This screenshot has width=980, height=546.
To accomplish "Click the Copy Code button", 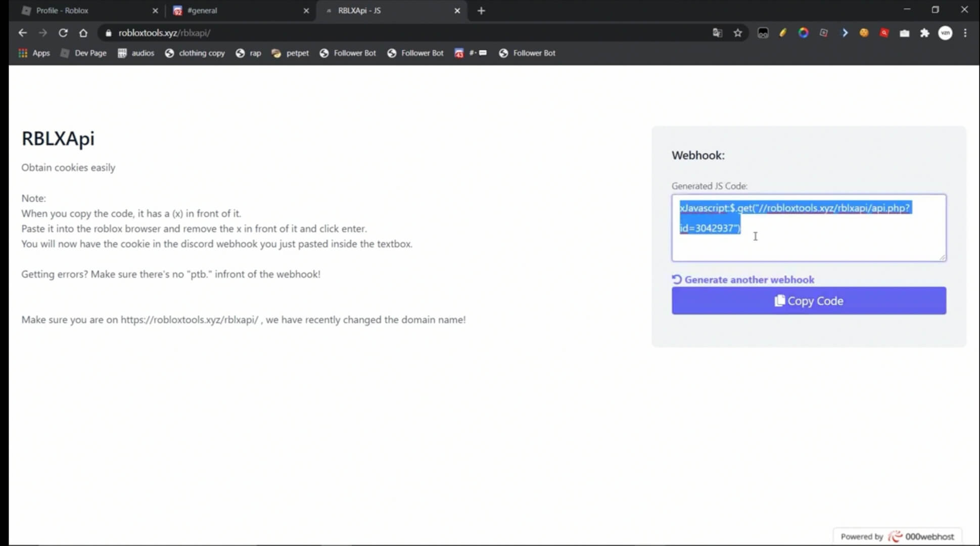I will (809, 301).
